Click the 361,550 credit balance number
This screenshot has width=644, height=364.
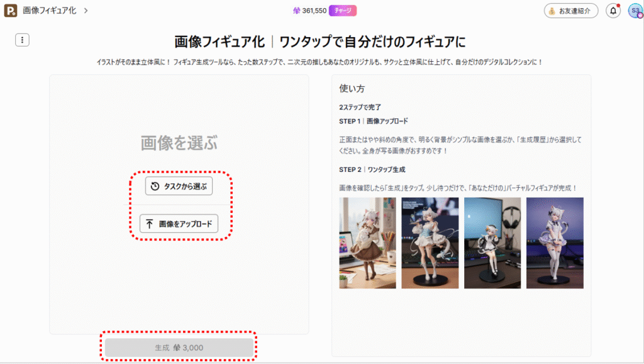(x=314, y=11)
